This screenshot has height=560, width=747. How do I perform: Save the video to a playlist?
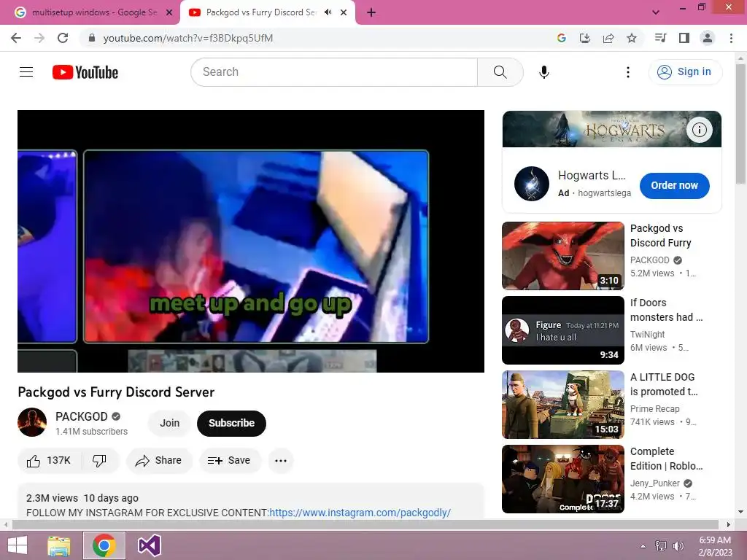(x=230, y=461)
